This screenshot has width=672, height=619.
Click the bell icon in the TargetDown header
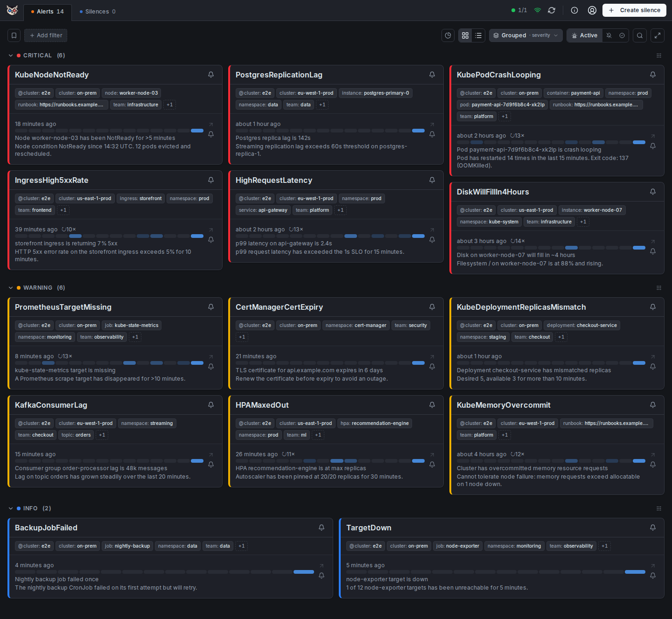point(653,528)
